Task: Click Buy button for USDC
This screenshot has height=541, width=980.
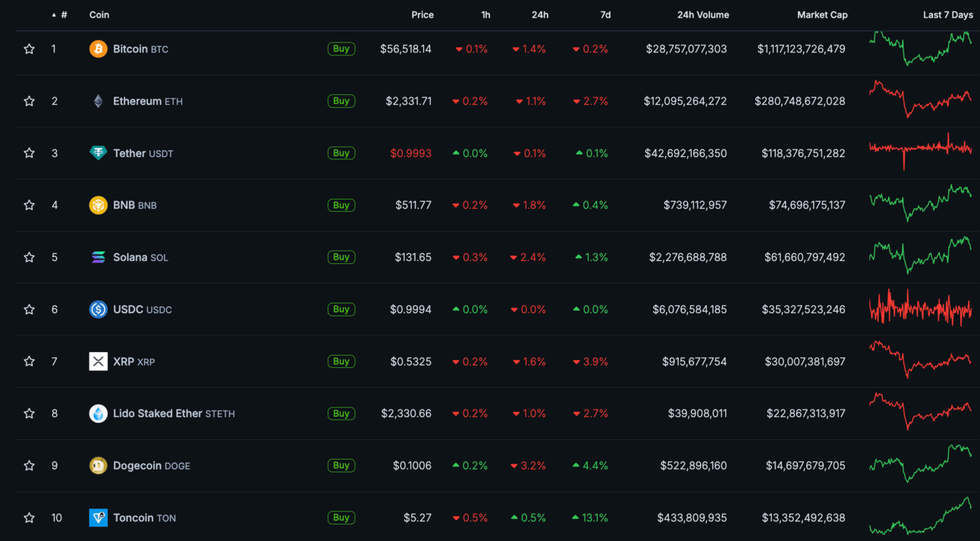Action: point(341,310)
